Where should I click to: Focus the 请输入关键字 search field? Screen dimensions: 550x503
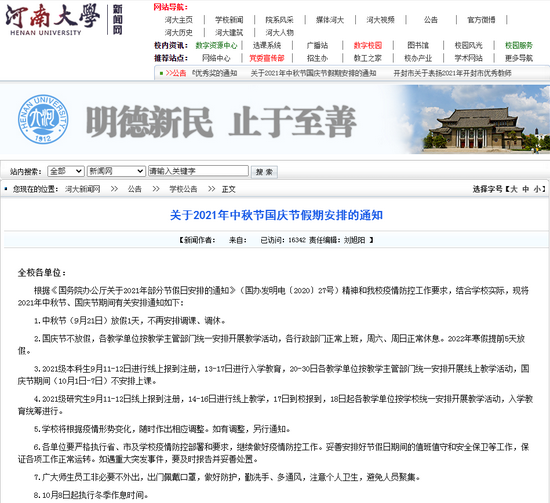[198, 171]
